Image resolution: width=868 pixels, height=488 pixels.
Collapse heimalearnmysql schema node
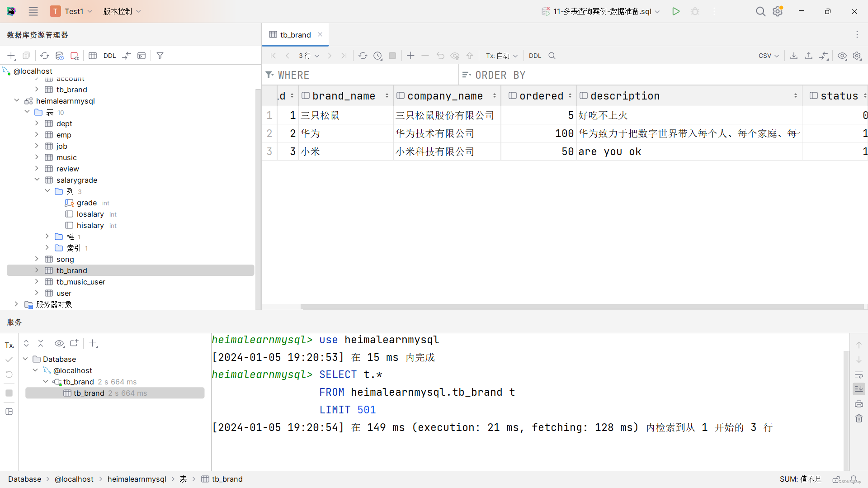pos(17,100)
